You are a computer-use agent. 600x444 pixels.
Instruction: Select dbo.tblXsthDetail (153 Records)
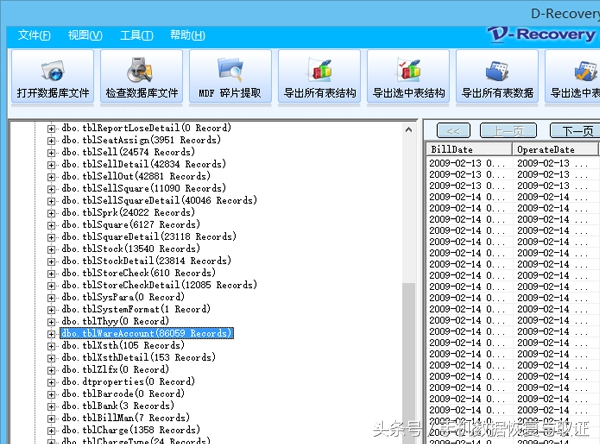tap(138, 357)
